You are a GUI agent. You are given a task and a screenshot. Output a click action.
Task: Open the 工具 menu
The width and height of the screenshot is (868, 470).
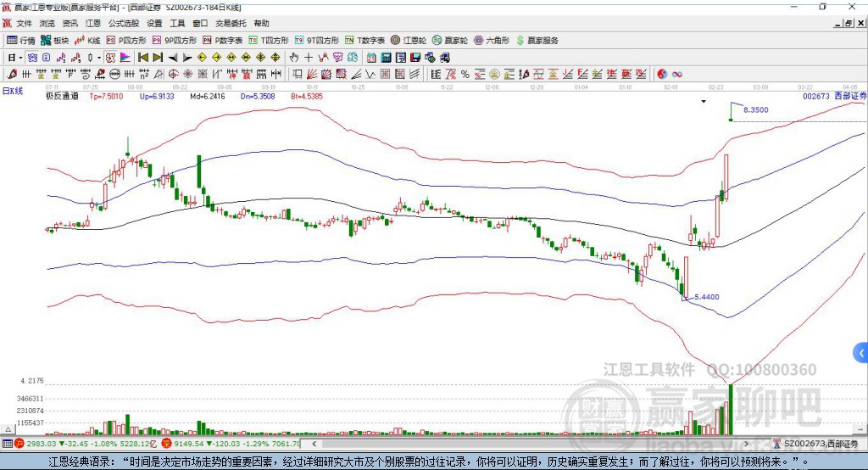tap(177, 23)
